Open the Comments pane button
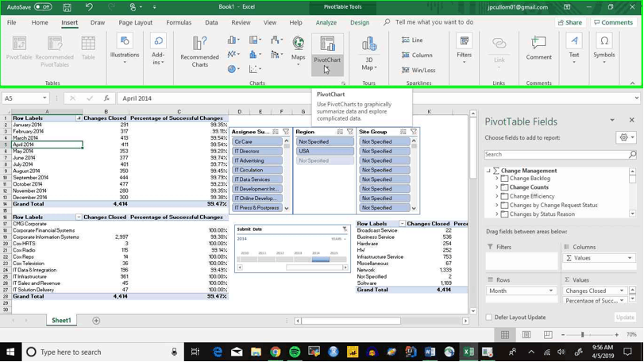Image resolution: width=644 pixels, height=362 pixels. pyautogui.click(x=614, y=22)
